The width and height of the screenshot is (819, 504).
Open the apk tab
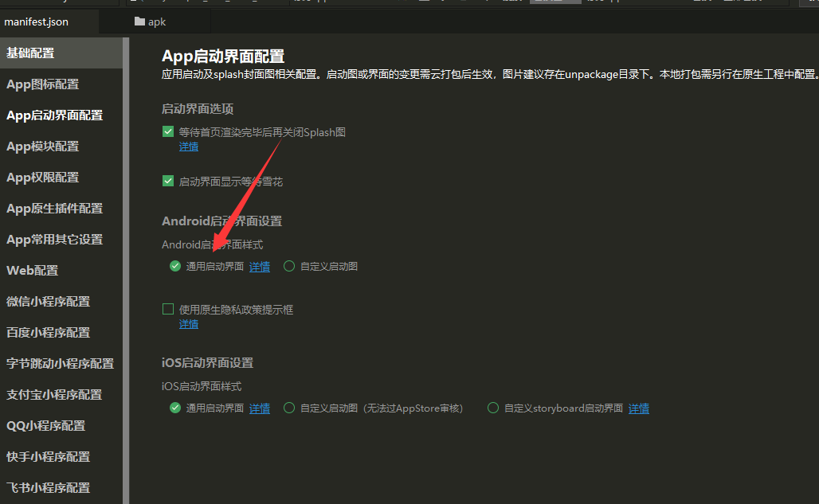[157, 21]
